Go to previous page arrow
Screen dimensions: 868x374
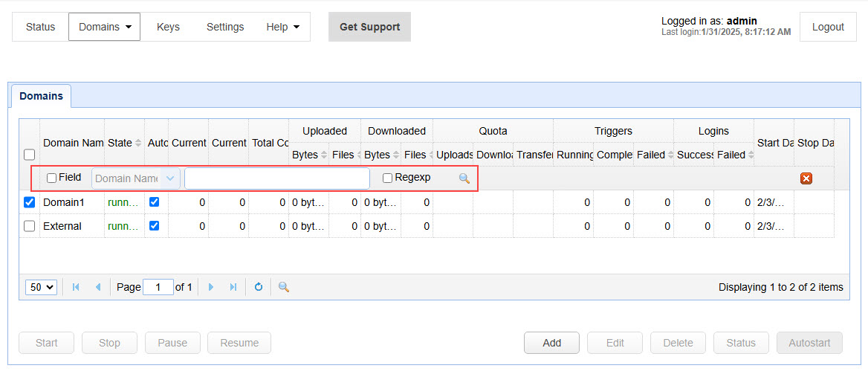click(98, 287)
